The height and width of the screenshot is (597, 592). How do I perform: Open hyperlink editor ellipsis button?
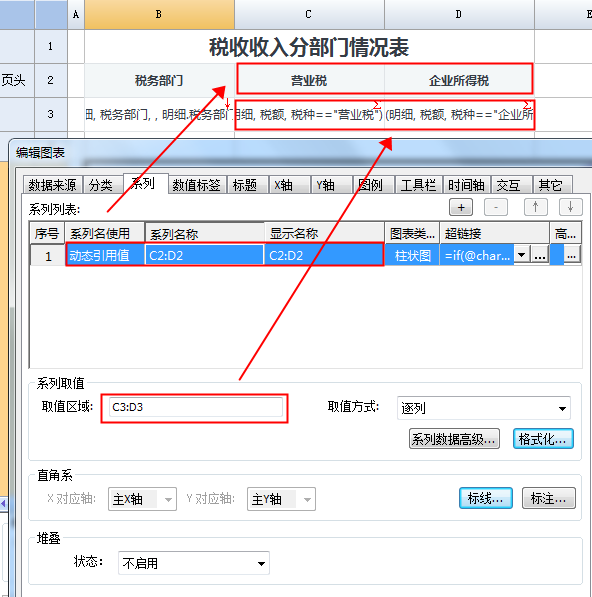click(540, 255)
